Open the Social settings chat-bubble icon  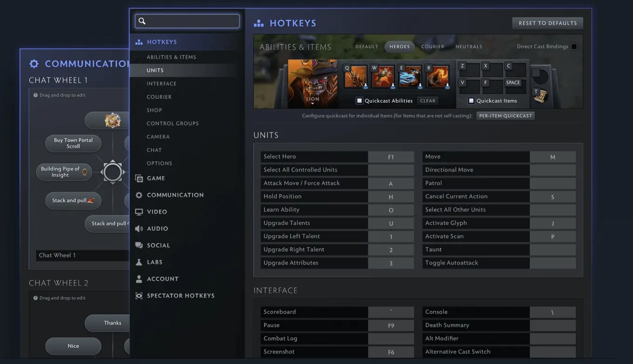click(x=139, y=245)
